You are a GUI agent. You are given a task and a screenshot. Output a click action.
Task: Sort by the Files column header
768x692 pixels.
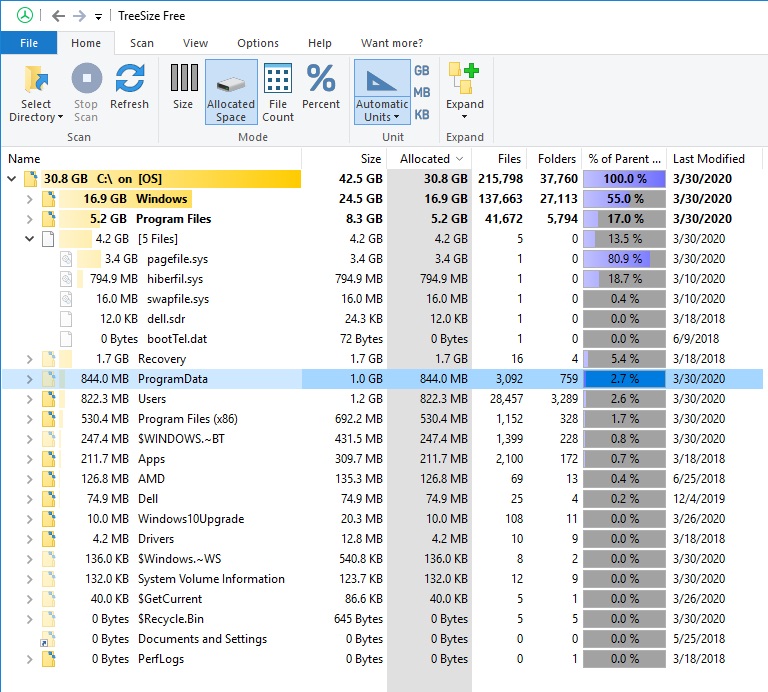coord(499,159)
